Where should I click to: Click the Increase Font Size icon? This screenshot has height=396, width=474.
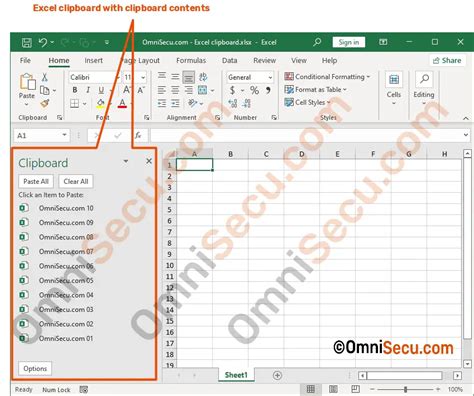pyautogui.click(x=127, y=90)
